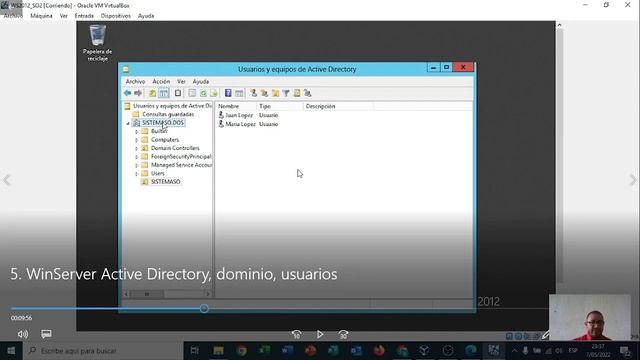The width and height of the screenshot is (640, 360).
Task: Create a new group via toolbar icon
Action: tap(264, 93)
